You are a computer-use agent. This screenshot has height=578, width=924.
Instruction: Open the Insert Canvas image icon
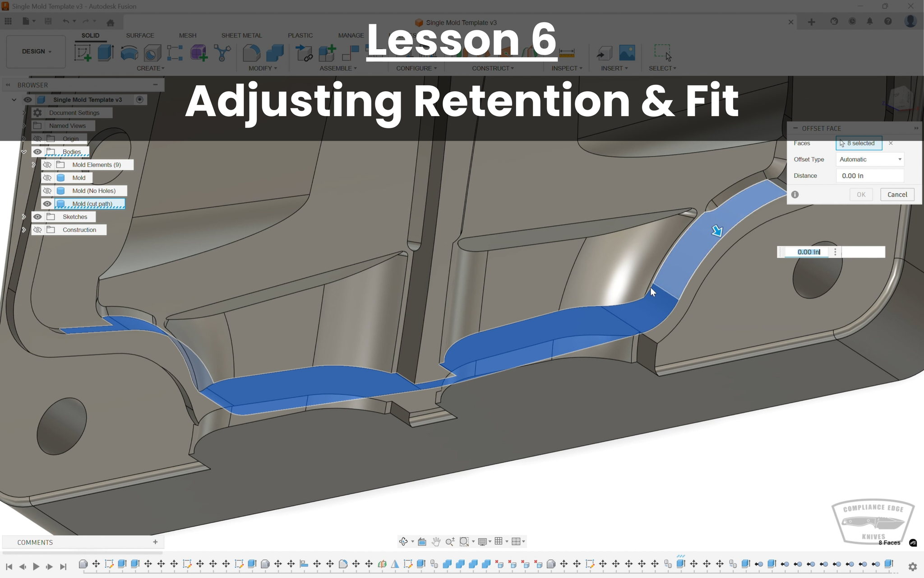coord(627,53)
